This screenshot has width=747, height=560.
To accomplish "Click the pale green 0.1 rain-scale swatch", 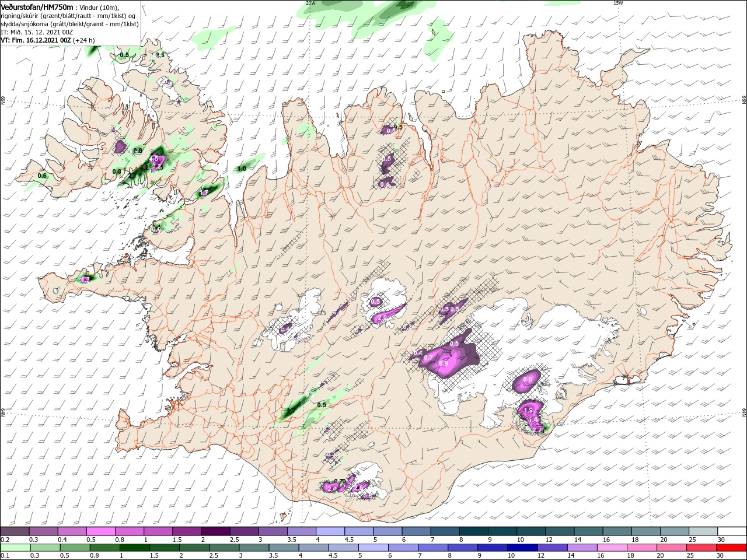I will (15, 548).
